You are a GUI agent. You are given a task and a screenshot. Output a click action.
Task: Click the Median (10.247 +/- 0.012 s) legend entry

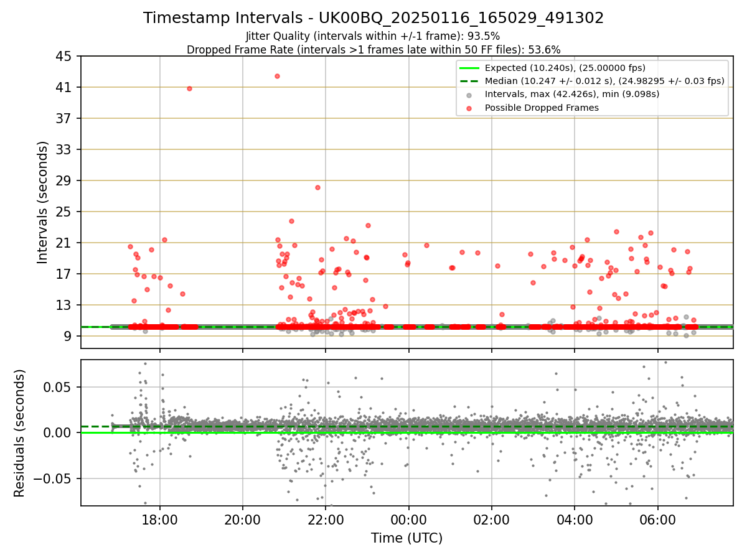click(592, 81)
